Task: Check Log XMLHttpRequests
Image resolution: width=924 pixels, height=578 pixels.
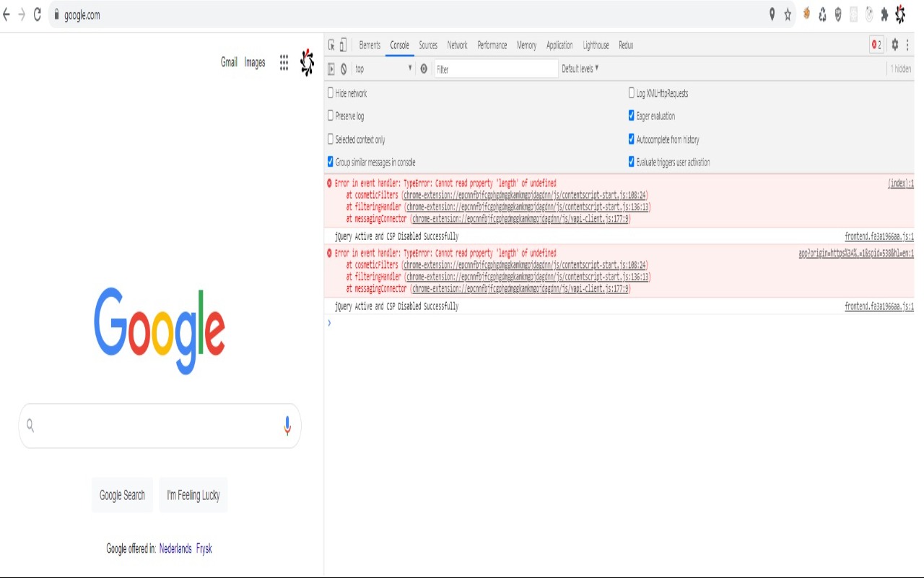Action: click(x=632, y=92)
